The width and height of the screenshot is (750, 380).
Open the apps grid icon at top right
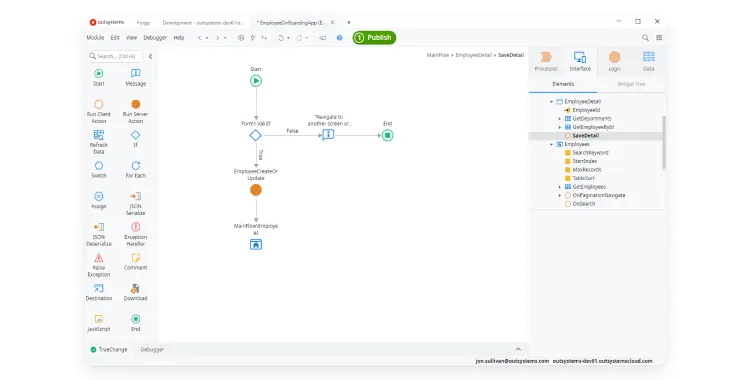coord(659,37)
